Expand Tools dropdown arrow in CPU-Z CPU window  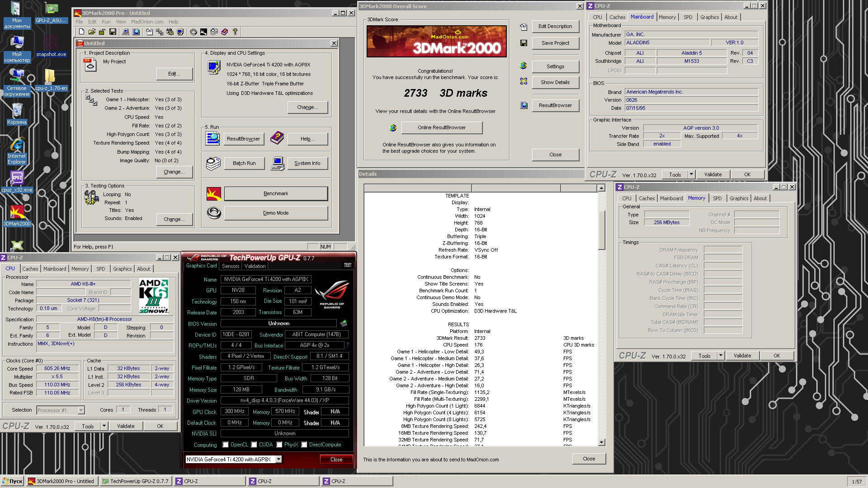click(104, 426)
